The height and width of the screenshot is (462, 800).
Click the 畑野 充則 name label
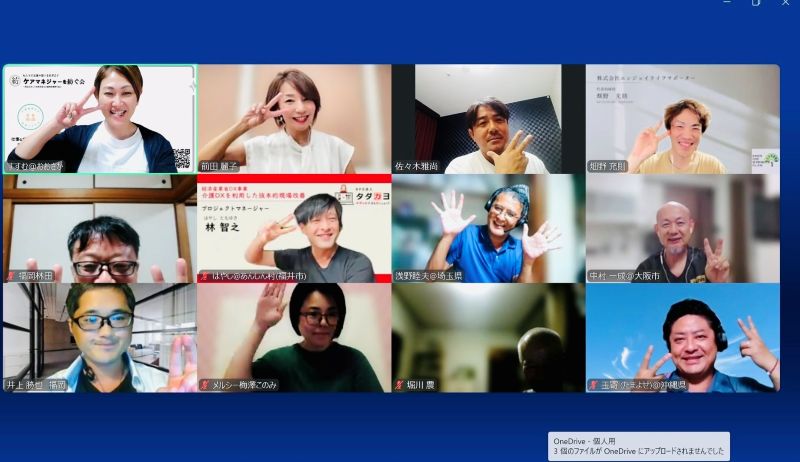608,167
